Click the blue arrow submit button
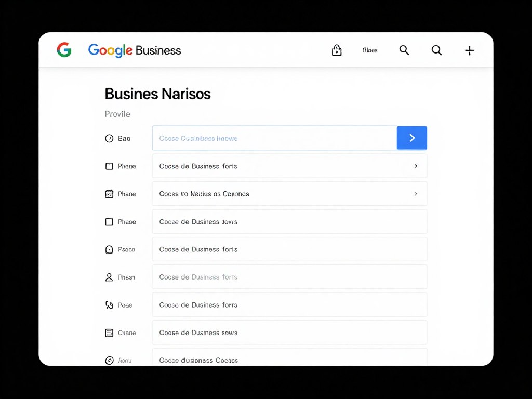The height and width of the screenshot is (399, 532). tap(412, 138)
